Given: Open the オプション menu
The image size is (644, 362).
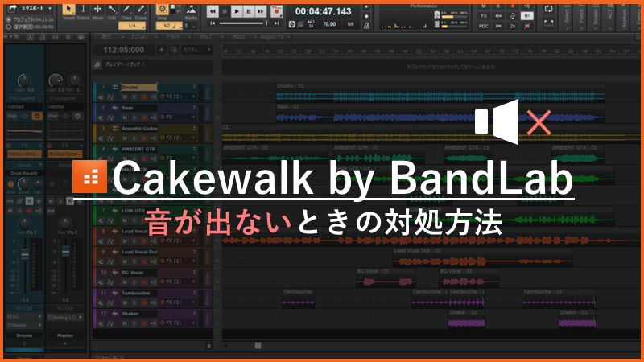Looking at the screenshot, I should (x=142, y=37).
